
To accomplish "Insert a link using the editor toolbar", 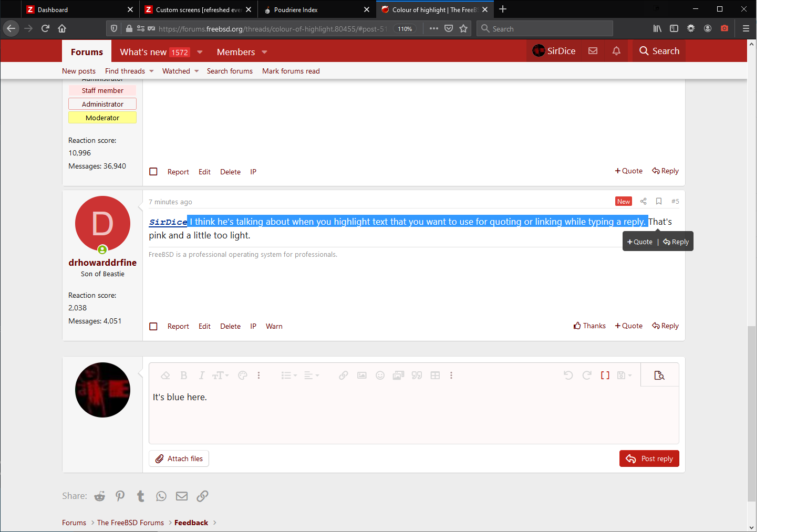I will coord(343,375).
